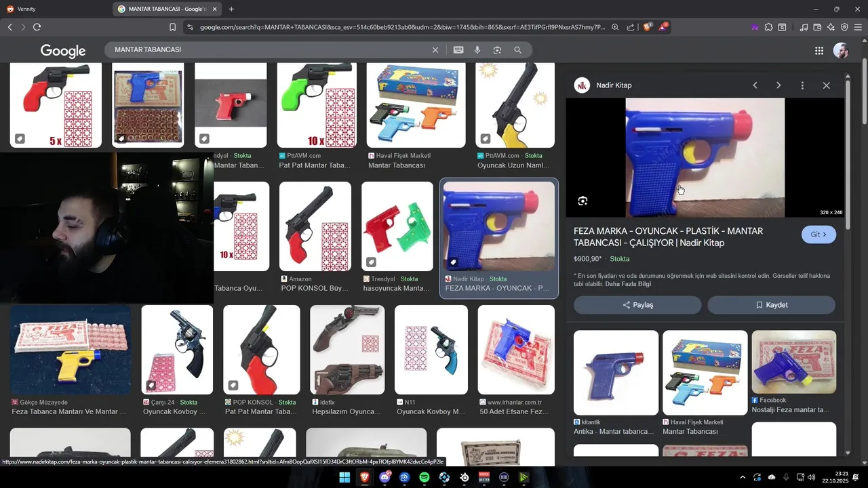Click the Kaydet save button
This screenshot has height=488, width=868.
point(771,305)
